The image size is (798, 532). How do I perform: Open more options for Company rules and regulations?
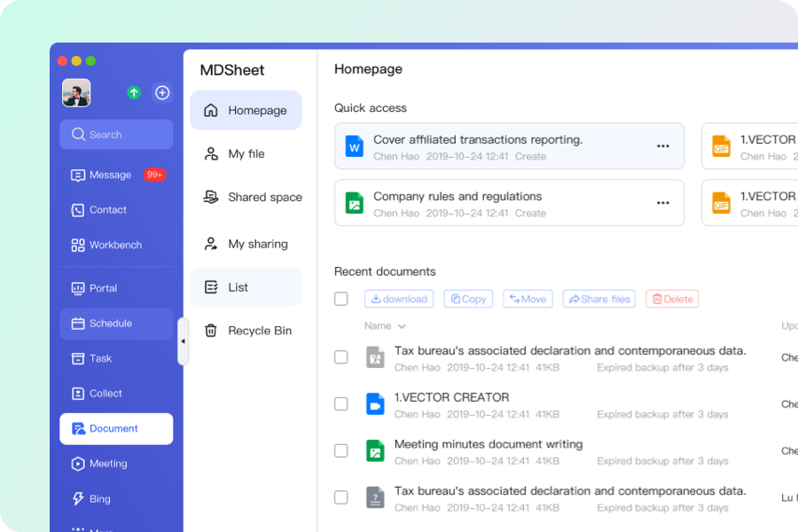tap(662, 203)
